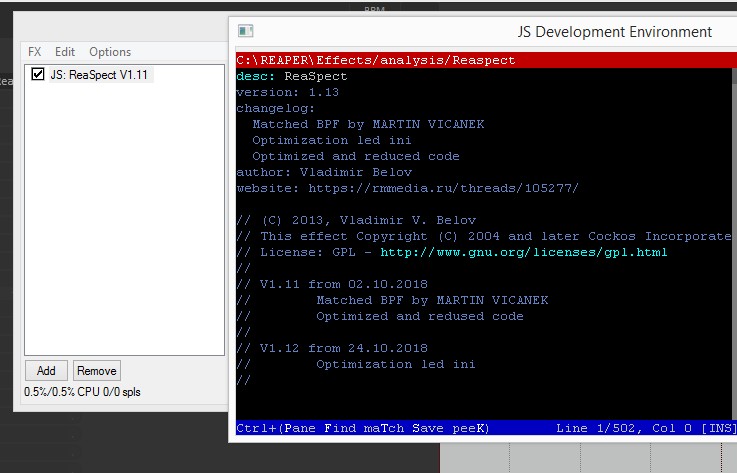Click the Ctrl+(Pane Find maTch Save peeK) hint

click(363, 428)
